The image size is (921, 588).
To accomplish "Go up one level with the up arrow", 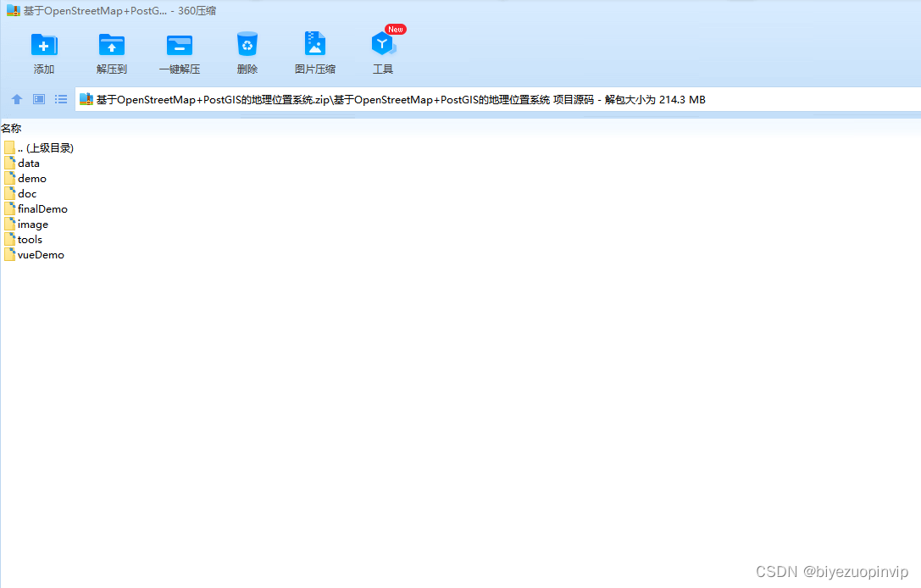I will click(17, 99).
